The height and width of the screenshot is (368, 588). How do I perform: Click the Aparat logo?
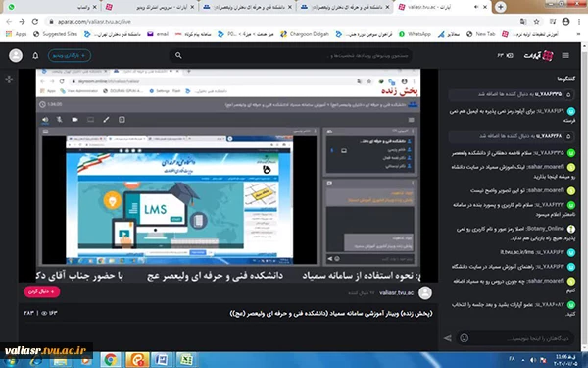(538, 56)
